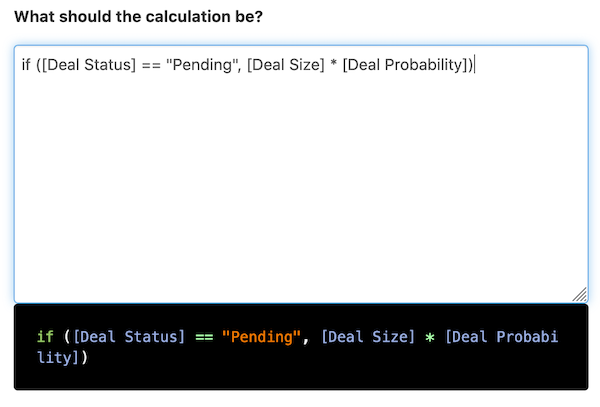Click the green "*" operator in the code preview
The image size is (600, 407).
pos(430,337)
